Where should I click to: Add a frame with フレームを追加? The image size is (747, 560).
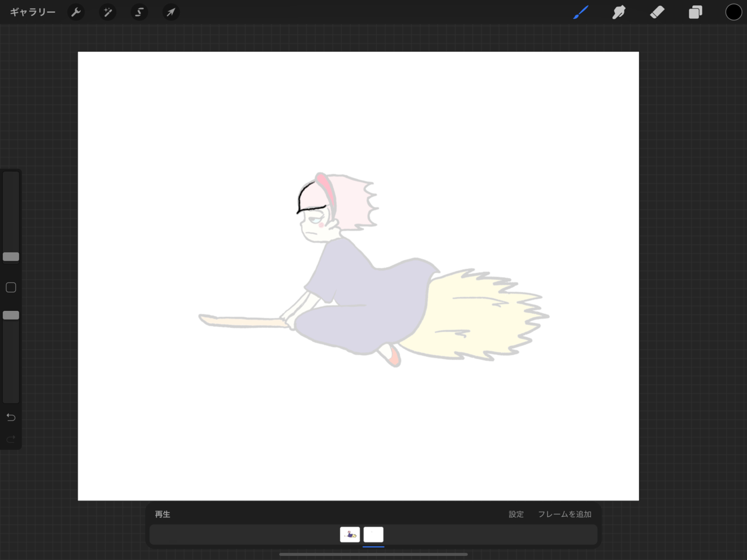564,514
